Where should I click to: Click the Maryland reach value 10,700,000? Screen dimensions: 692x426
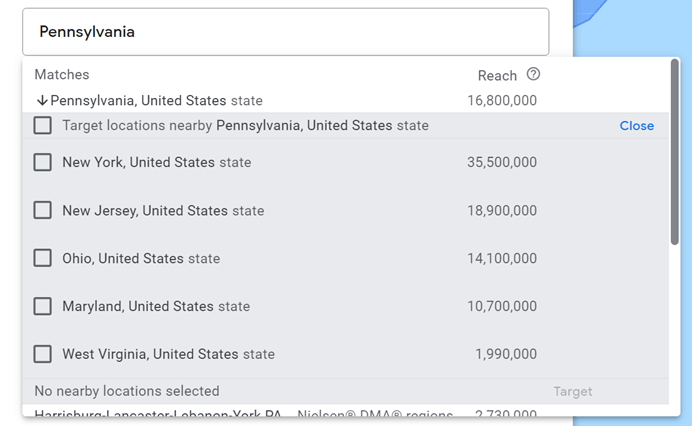[501, 306]
